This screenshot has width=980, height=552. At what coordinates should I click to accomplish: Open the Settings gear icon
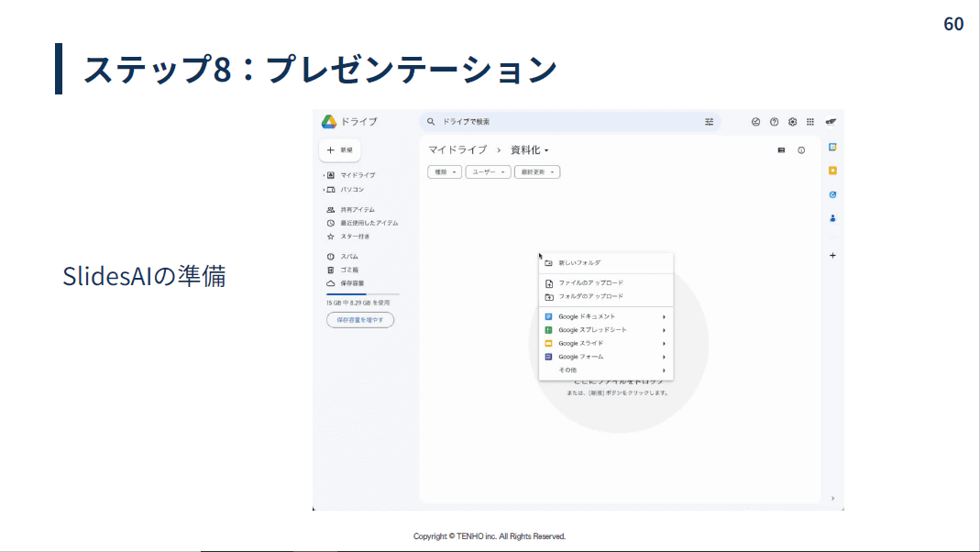pyautogui.click(x=792, y=122)
